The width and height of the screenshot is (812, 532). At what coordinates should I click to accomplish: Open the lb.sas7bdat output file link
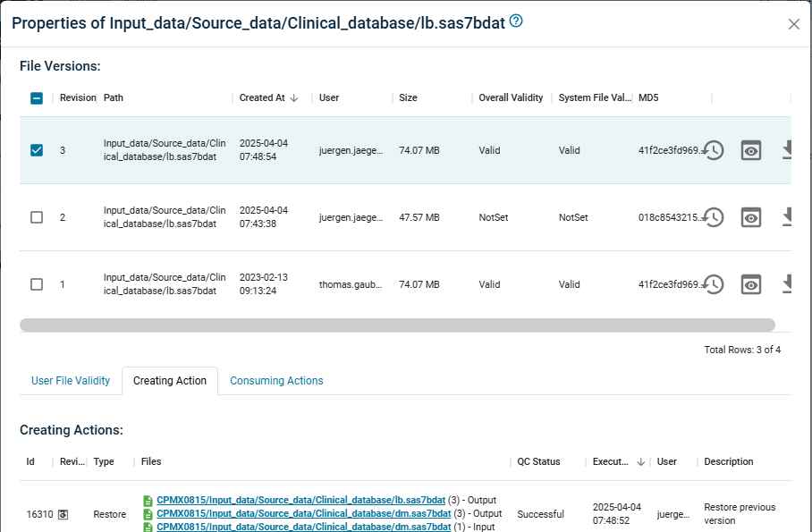click(300, 500)
